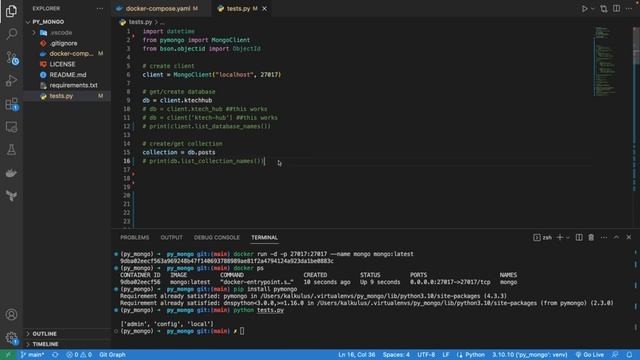Switch to the Problems panel tab
Screen dimensions: 640x360
tap(135, 238)
